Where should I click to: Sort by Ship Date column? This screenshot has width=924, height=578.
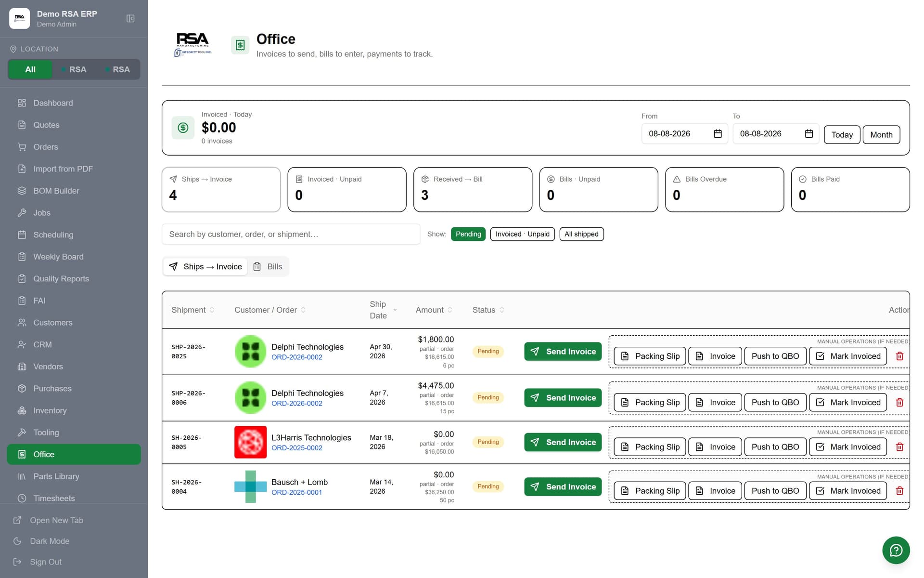point(383,310)
